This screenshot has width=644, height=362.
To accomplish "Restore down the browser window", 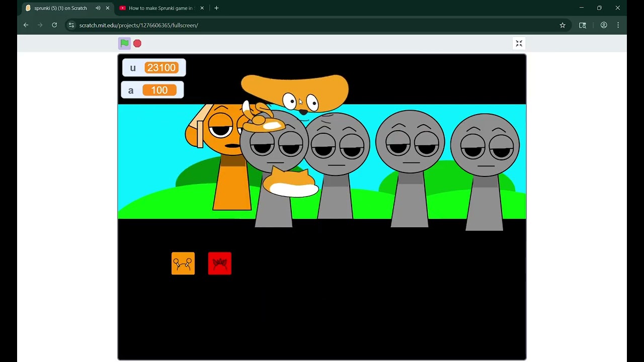I will [599, 8].
